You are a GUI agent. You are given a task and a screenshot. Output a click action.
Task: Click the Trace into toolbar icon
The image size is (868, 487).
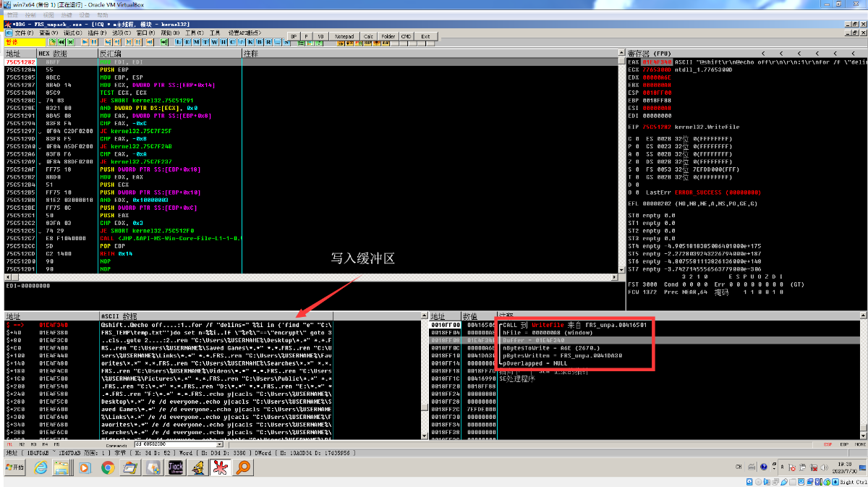[129, 42]
